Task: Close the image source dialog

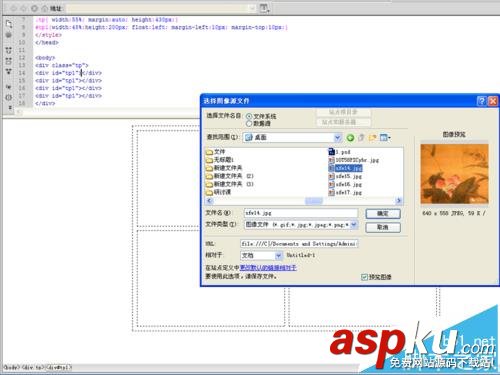Action: click(x=493, y=101)
